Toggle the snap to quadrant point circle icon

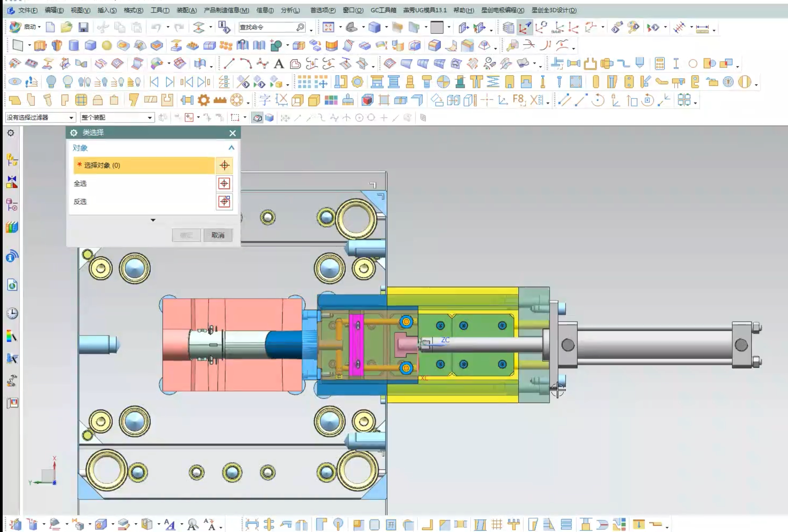pyautogui.click(x=371, y=118)
